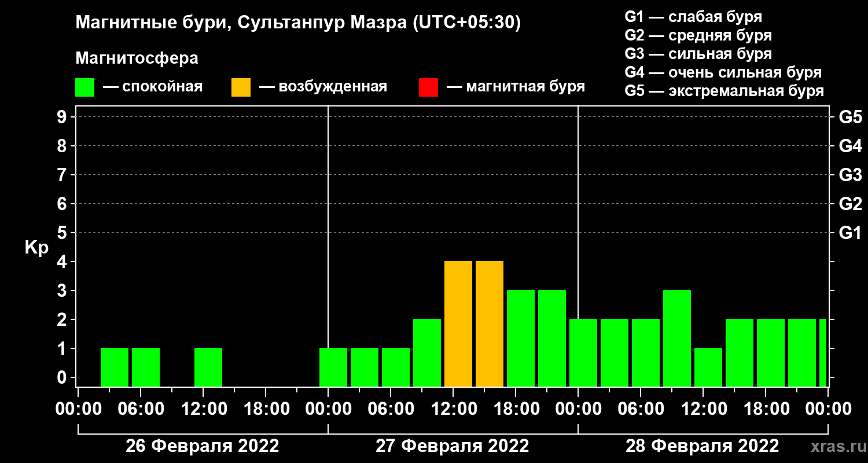Click the Kp axis value 0
The height and width of the screenshot is (463, 868).
pyautogui.click(x=63, y=377)
